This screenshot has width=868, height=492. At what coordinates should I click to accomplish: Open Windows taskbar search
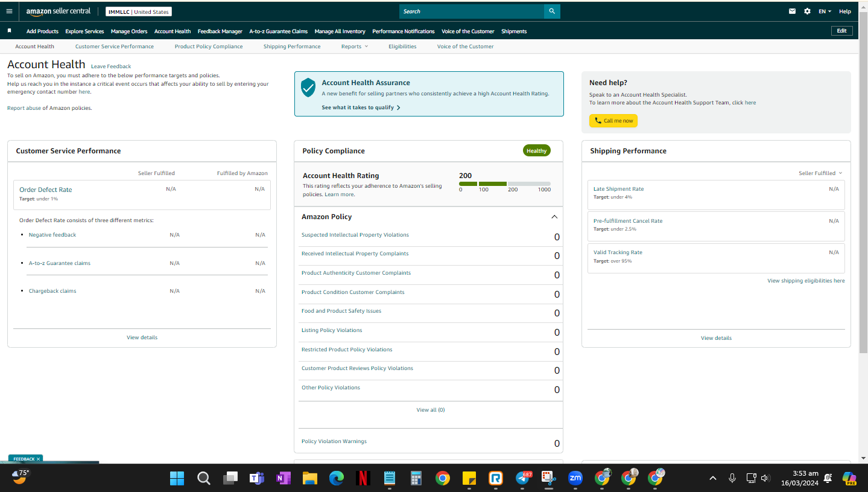(x=204, y=479)
